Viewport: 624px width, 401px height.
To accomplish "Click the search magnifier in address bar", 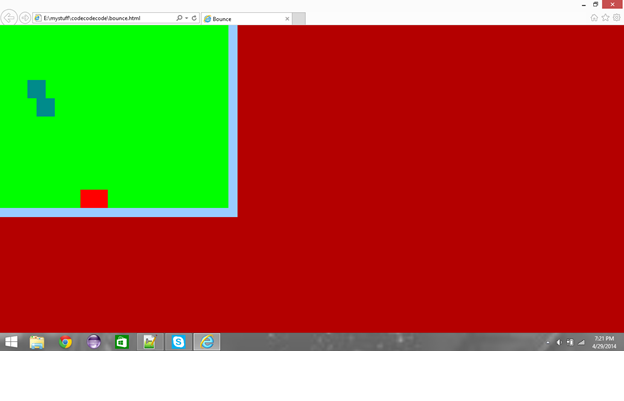I will coord(179,18).
